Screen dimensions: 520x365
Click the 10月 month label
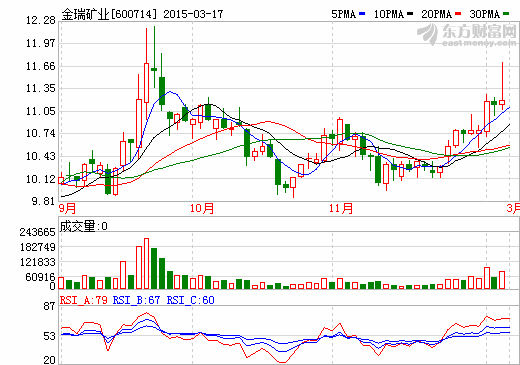click(202, 208)
